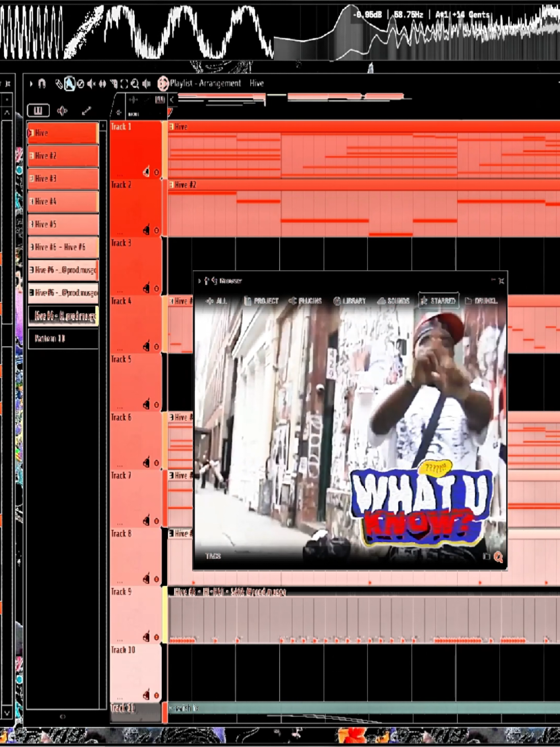Mute Track 4 with its toggle dot
Screen dimensions: 560x747
pos(156,347)
